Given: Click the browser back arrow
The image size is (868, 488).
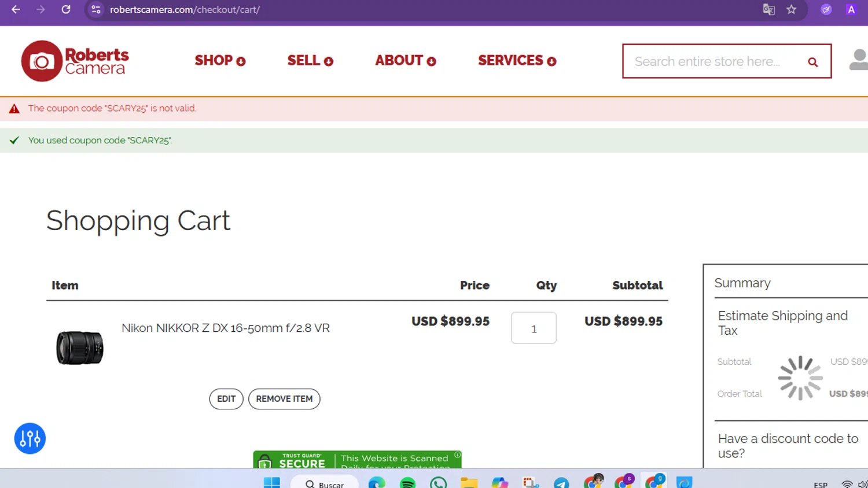Looking at the screenshot, I should (16, 9).
